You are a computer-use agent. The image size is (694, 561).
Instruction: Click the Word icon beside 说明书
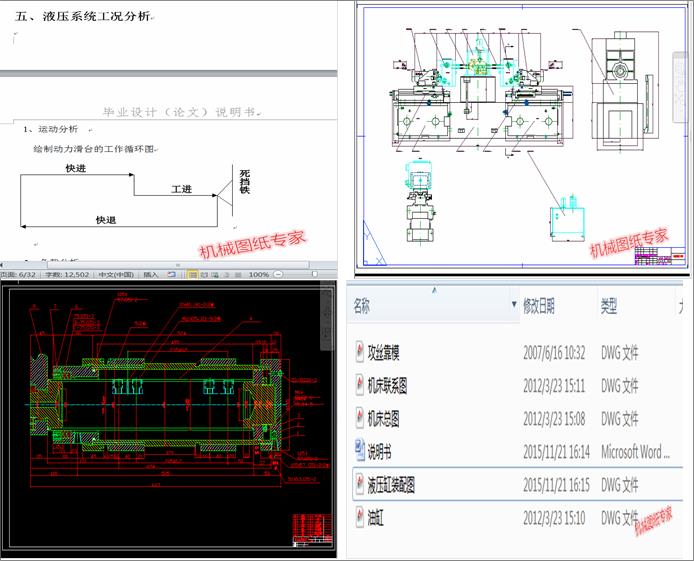pyautogui.click(x=359, y=451)
